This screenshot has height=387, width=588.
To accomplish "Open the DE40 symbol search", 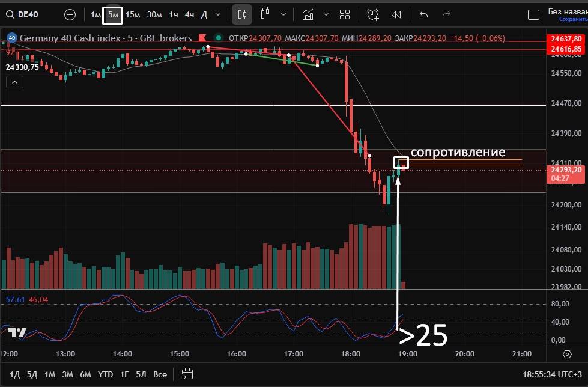I will [28, 14].
